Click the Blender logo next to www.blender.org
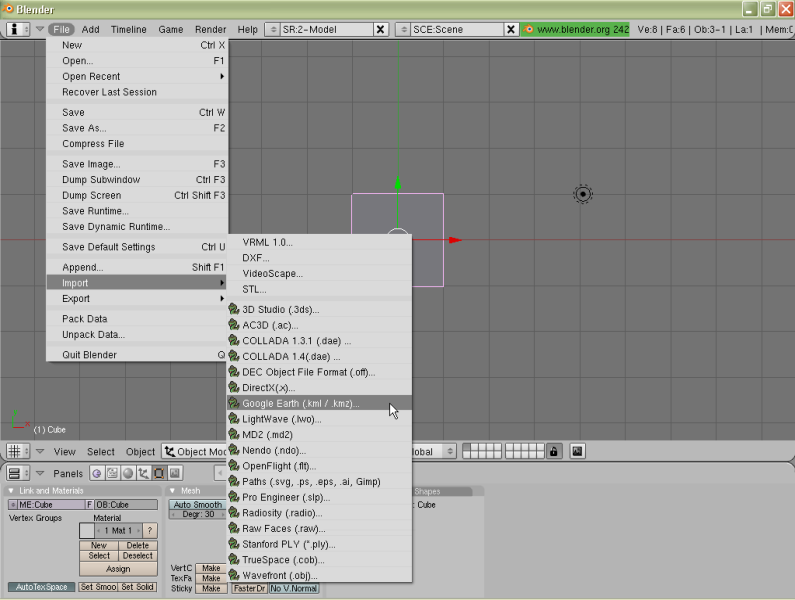Image resolution: width=795 pixels, height=600 pixels. click(528, 29)
